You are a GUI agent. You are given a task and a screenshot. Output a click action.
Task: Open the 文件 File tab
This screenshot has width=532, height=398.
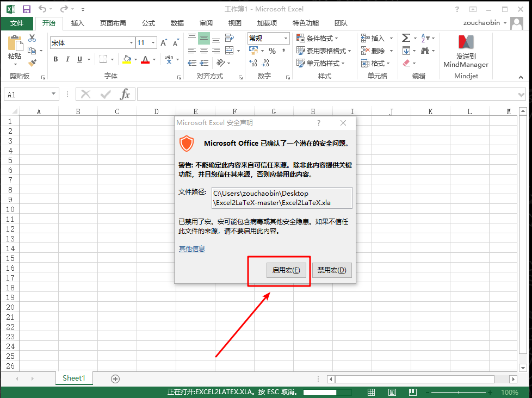(x=17, y=23)
